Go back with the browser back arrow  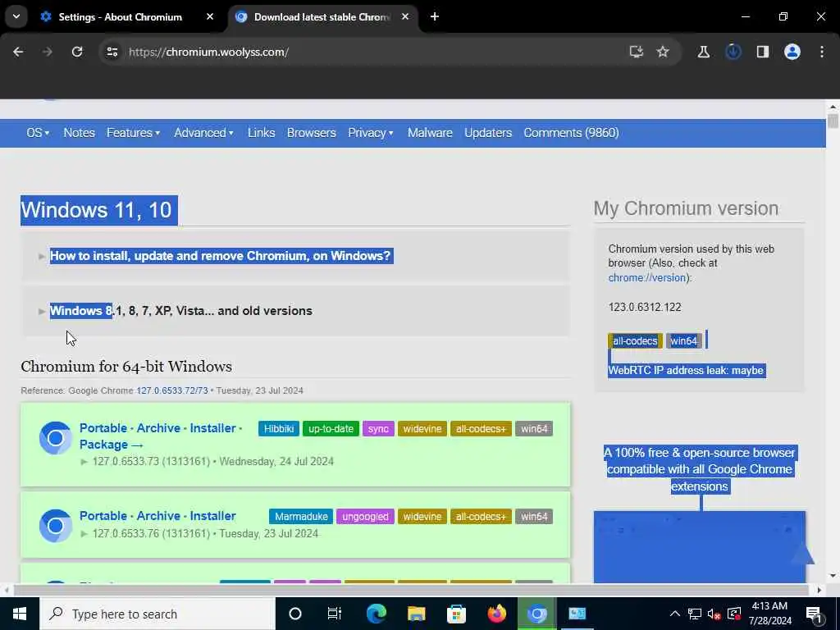(18, 52)
